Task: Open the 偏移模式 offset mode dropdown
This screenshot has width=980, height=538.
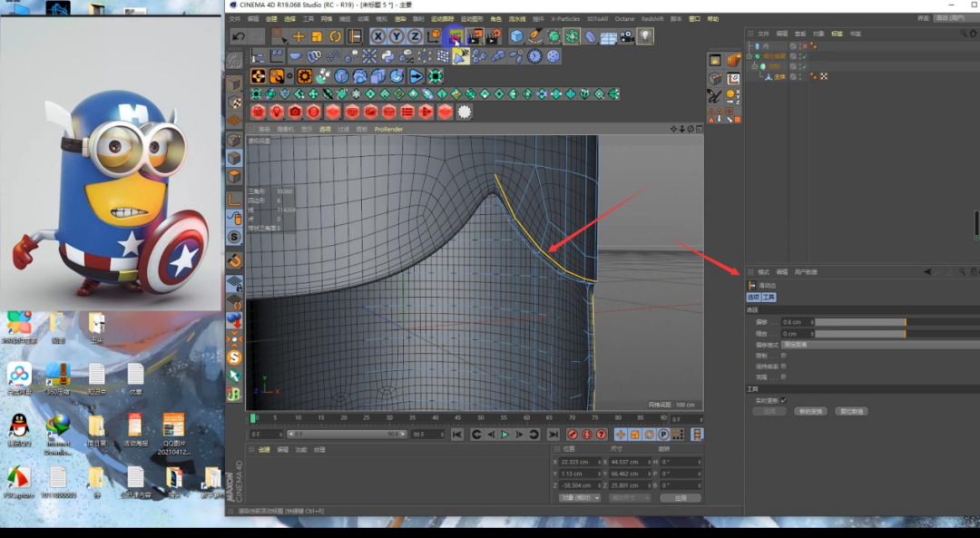Action: click(x=880, y=345)
